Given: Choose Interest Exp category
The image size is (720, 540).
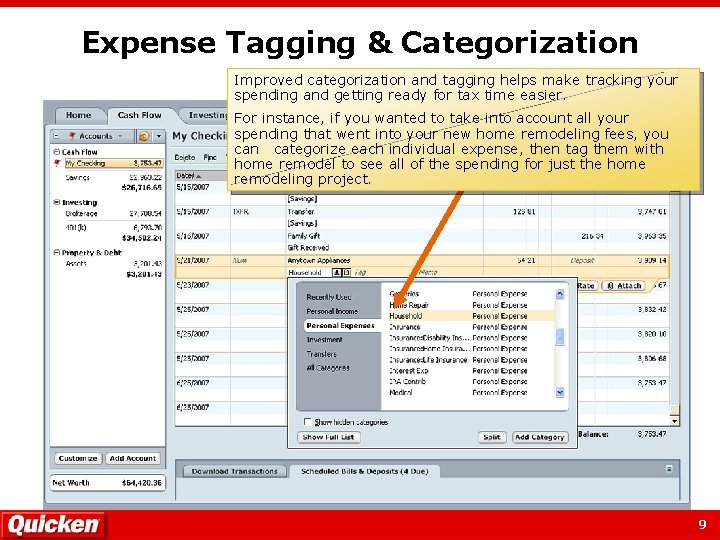Looking at the screenshot, I should (471, 371).
